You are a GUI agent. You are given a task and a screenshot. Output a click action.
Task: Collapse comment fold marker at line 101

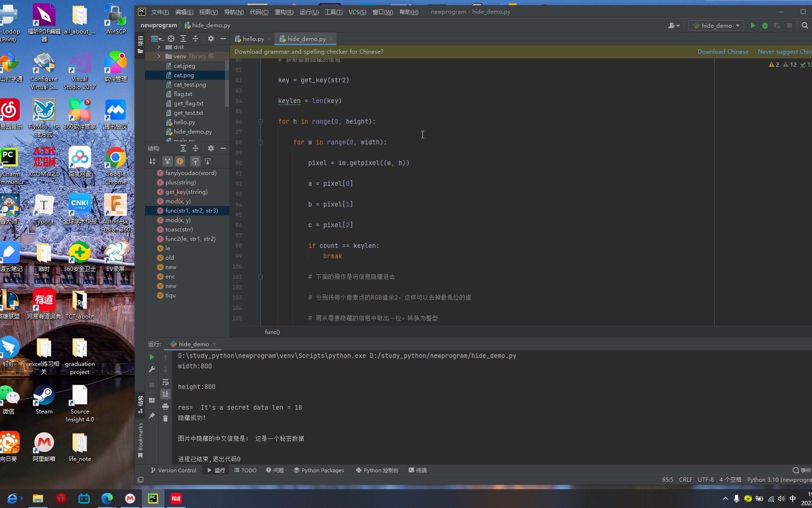260,277
